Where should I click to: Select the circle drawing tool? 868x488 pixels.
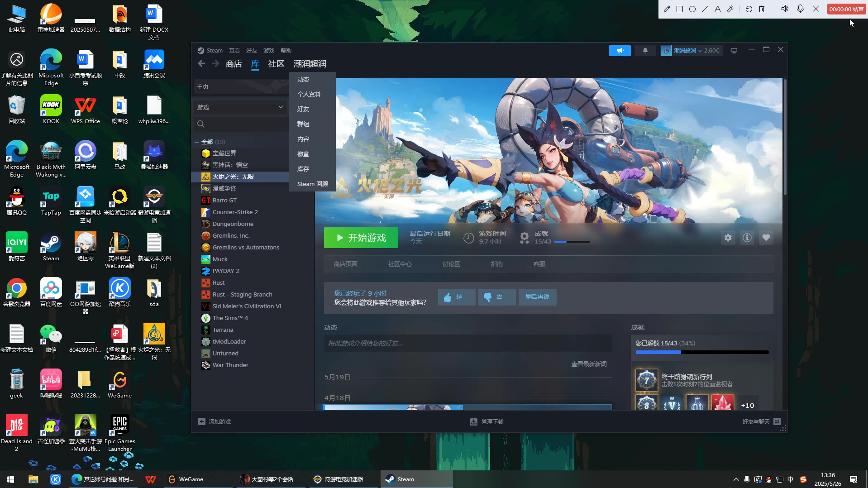[x=692, y=9]
